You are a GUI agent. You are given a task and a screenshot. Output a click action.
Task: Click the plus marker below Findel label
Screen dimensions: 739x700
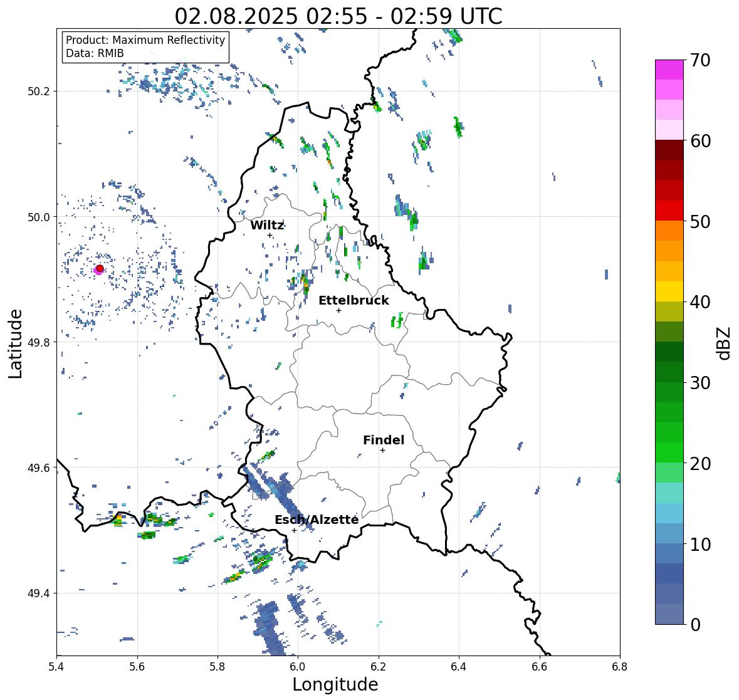click(383, 451)
